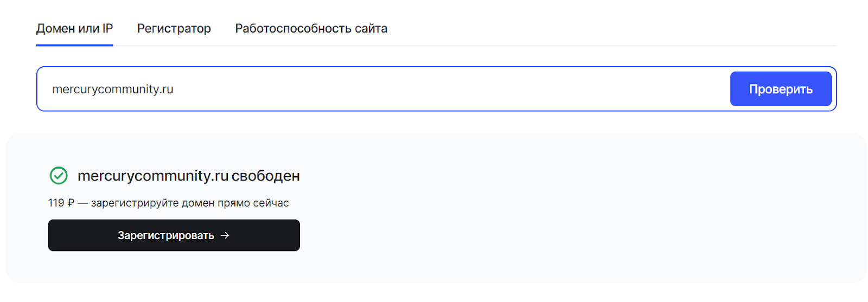The width and height of the screenshot is (868, 302).
Task: Click the "Зарегистрировать" label on the black button
Action: (x=165, y=235)
